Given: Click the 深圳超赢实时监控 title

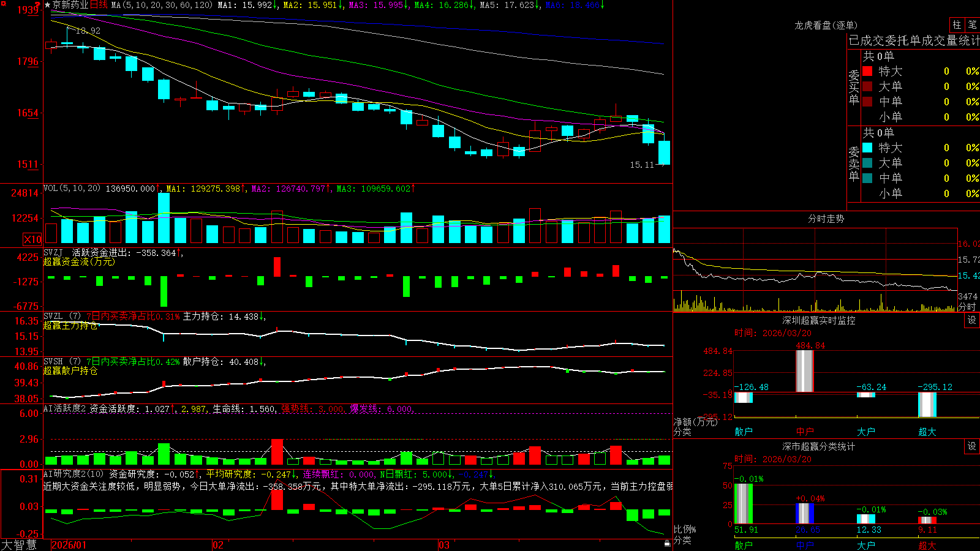Looking at the screenshot, I should (819, 320).
